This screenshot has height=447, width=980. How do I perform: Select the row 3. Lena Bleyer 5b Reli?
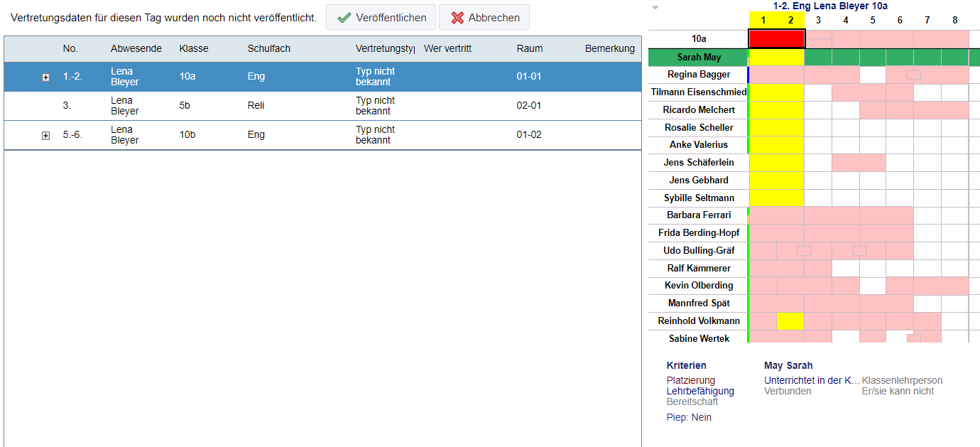322,106
